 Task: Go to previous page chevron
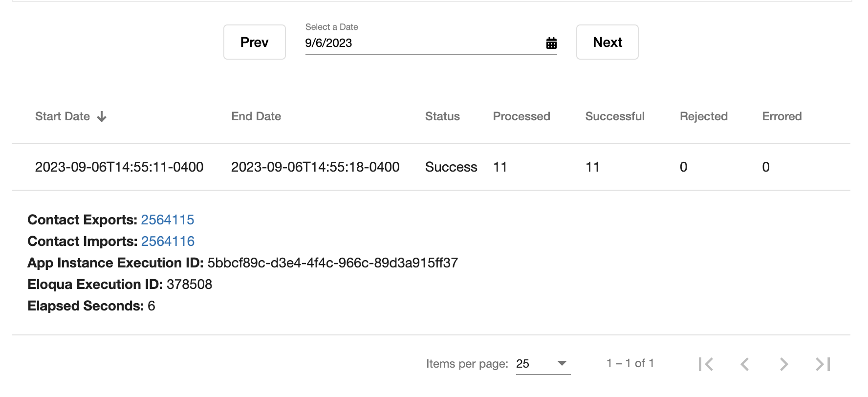click(745, 364)
